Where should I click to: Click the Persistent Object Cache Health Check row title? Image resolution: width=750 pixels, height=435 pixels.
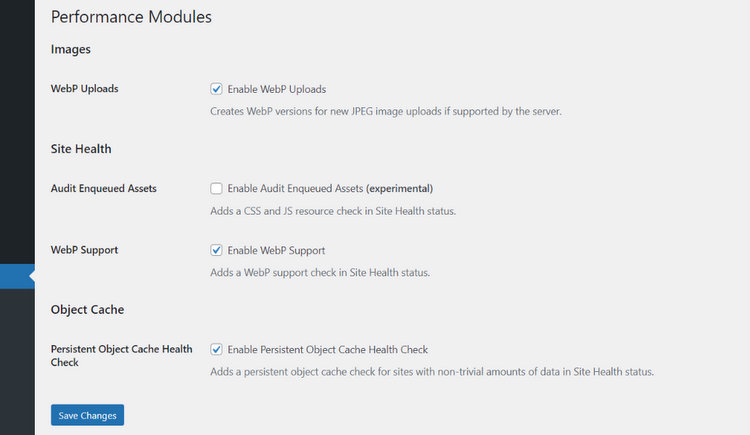(x=121, y=356)
